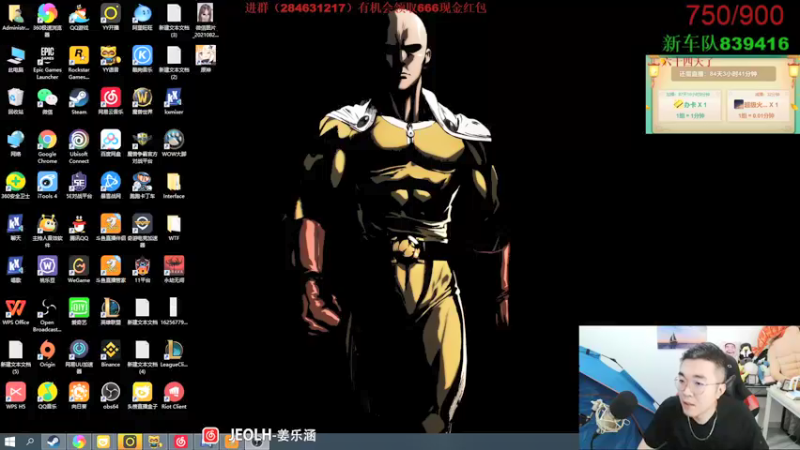Switch to YY语音 raccoon in taskbar
This screenshot has height=450, width=800.
click(x=155, y=442)
